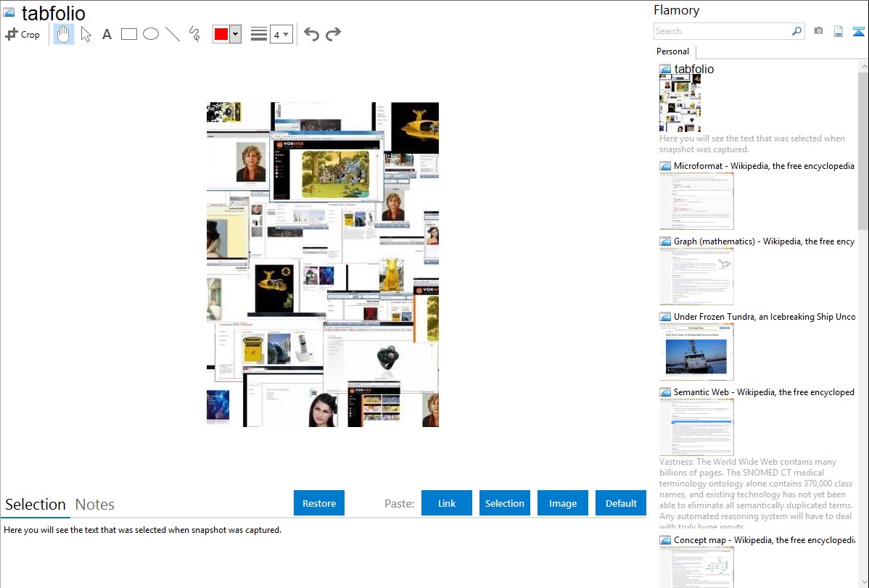The height and width of the screenshot is (588, 869).
Task: Open the Personal tab in Flamory panel
Action: tap(672, 51)
